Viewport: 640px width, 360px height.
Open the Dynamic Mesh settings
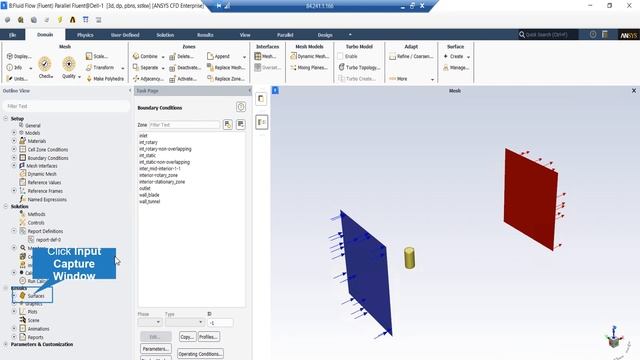point(309,56)
